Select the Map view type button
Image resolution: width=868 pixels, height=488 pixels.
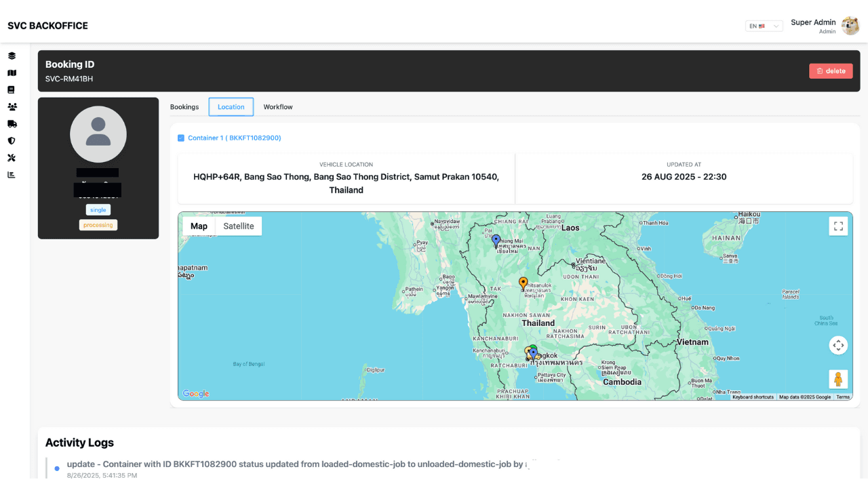199,226
